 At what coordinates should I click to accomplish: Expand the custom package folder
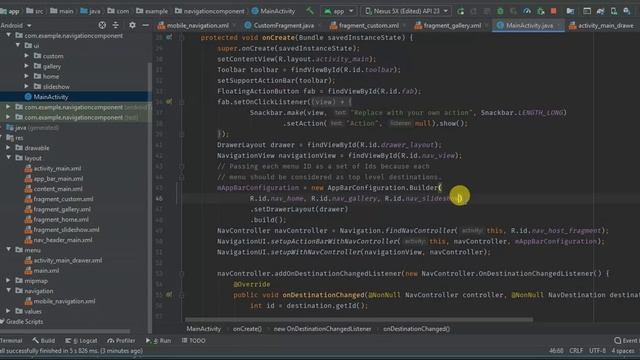(x=27, y=56)
